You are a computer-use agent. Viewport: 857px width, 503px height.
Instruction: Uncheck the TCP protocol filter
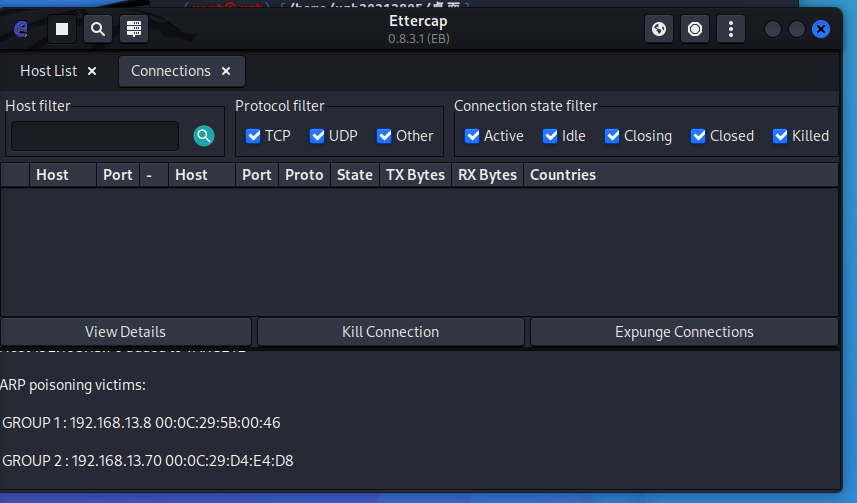tap(253, 136)
